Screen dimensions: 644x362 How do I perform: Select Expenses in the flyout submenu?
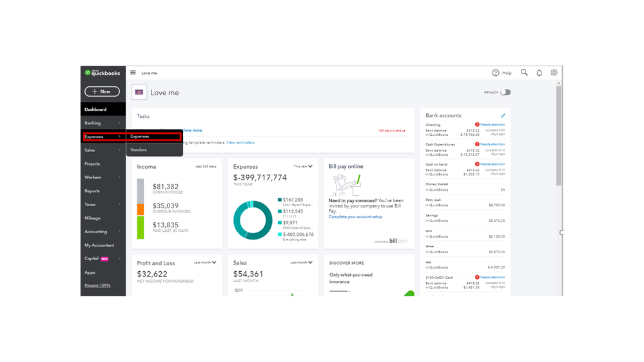pos(155,137)
